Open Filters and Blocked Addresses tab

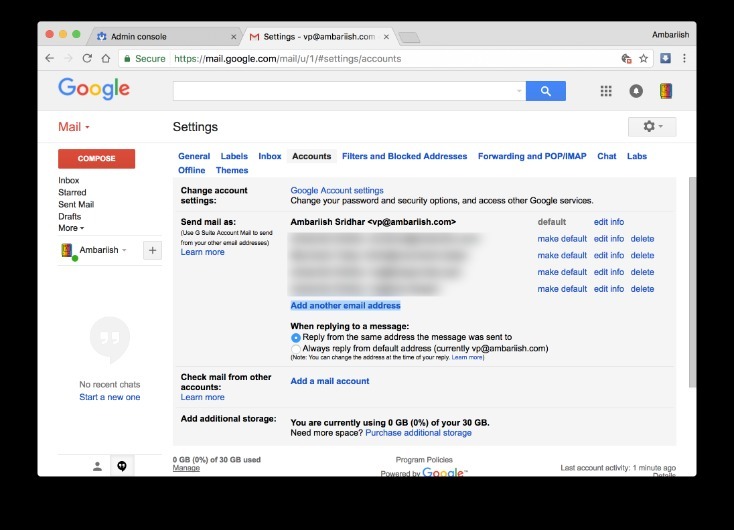404,156
